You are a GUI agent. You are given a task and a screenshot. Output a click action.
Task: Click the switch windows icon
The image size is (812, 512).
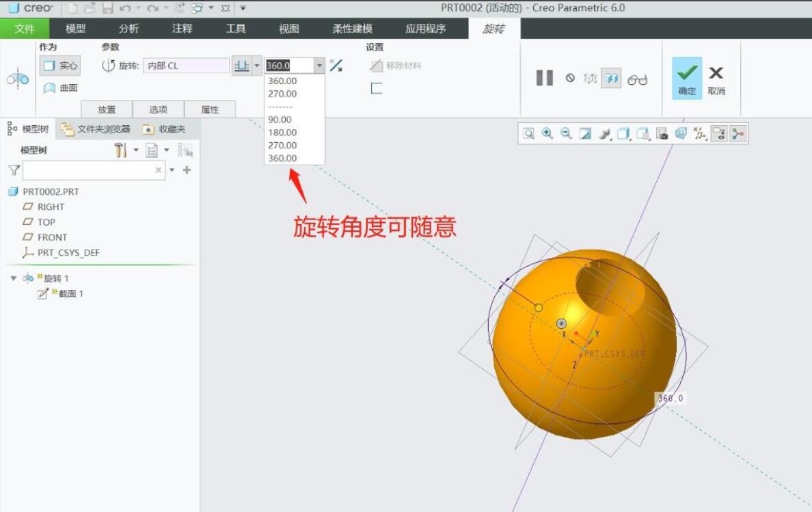(198, 8)
